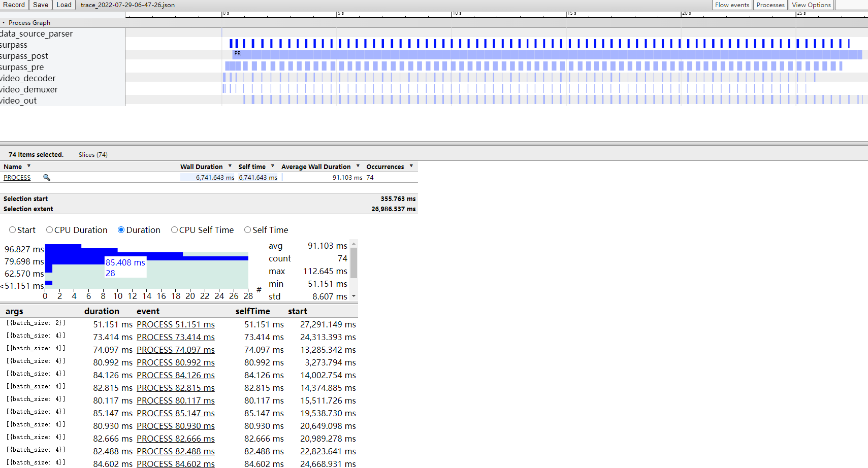868x468 pixels.
Task: Choose the CPU Duration radio option
Action: click(x=50, y=230)
